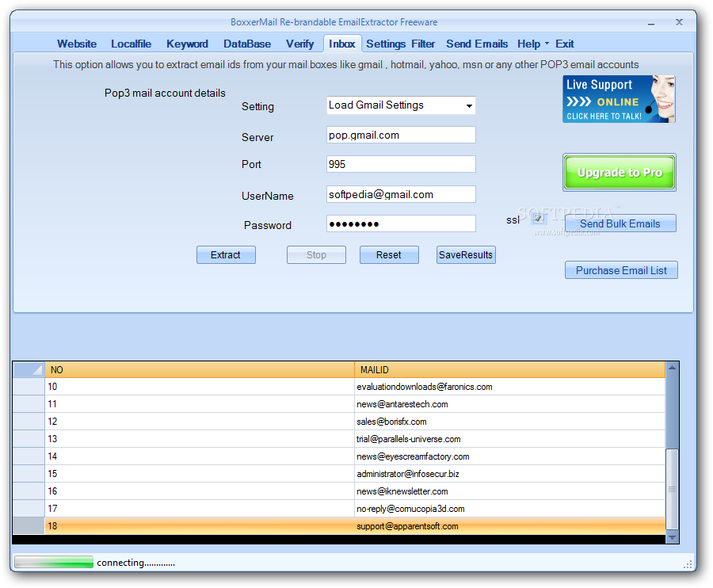This screenshot has width=713, height=588.
Task: Click row number 10 cell
Action: pos(200,387)
